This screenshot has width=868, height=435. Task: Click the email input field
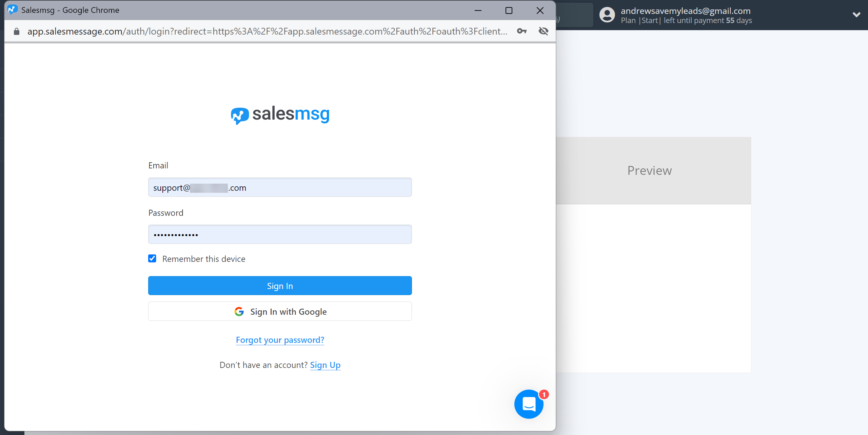pyautogui.click(x=280, y=187)
